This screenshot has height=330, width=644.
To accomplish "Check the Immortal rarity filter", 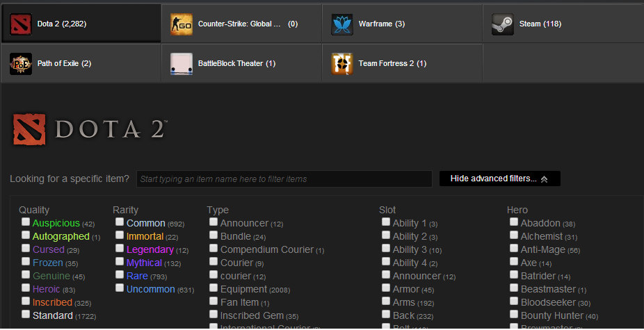I will tap(120, 236).
